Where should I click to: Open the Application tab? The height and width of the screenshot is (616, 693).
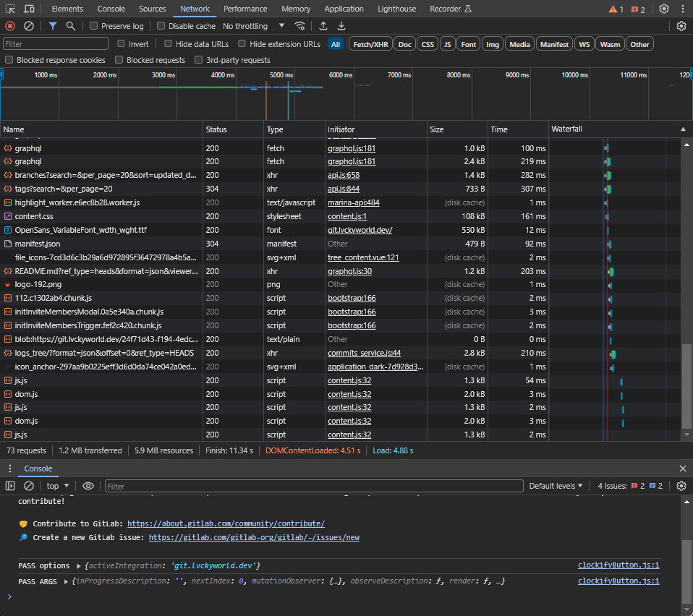(x=344, y=9)
